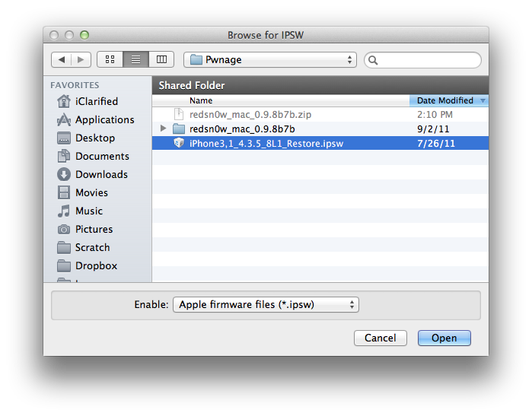Open Documents in the sidebar
The width and height of the screenshot is (532, 416).
tap(94, 157)
